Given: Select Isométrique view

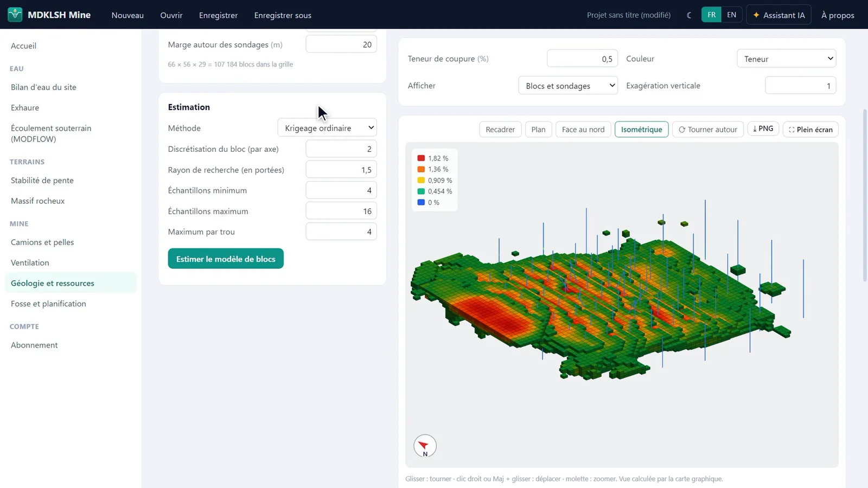Looking at the screenshot, I should (x=641, y=129).
